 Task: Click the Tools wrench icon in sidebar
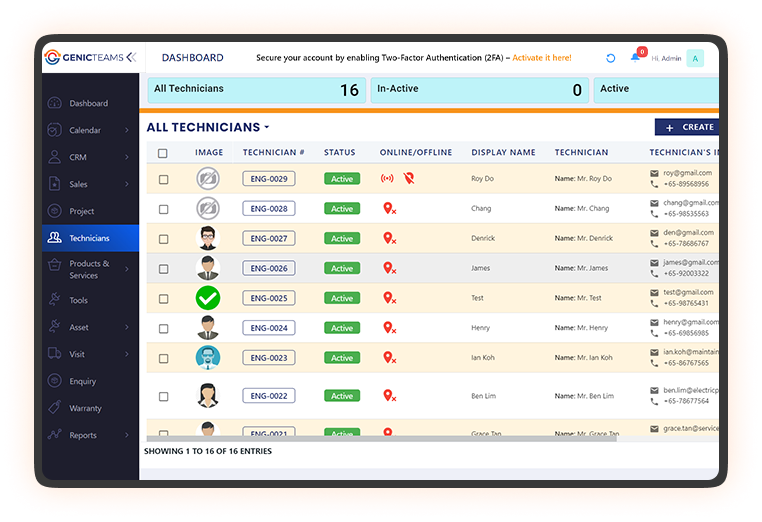tap(54, 300)
